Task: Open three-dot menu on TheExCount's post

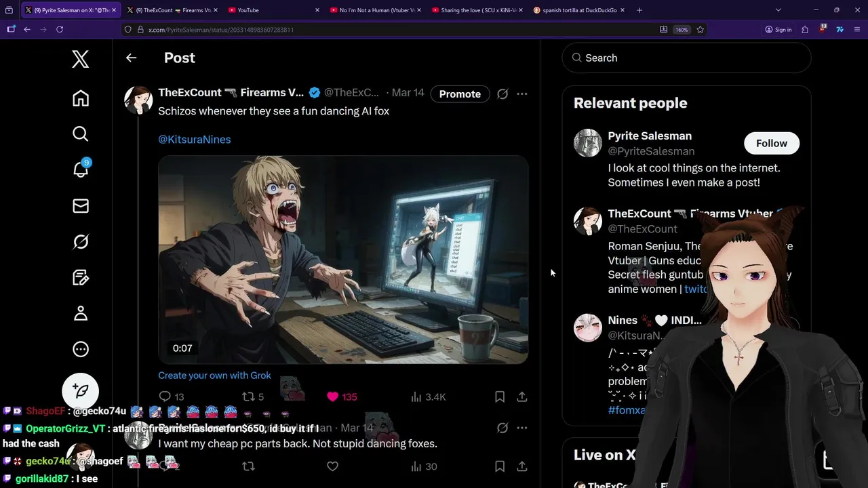Action: coord(522,94)
